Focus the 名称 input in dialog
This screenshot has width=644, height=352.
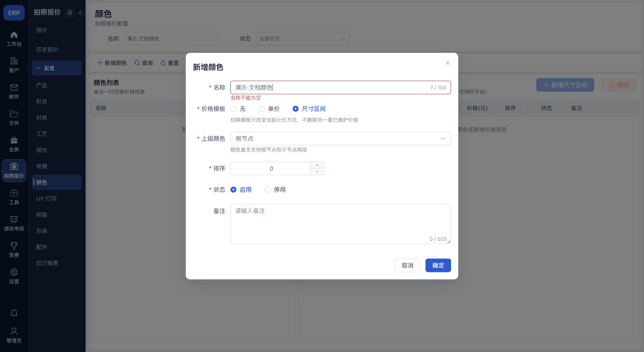click(x=340, y=88)
